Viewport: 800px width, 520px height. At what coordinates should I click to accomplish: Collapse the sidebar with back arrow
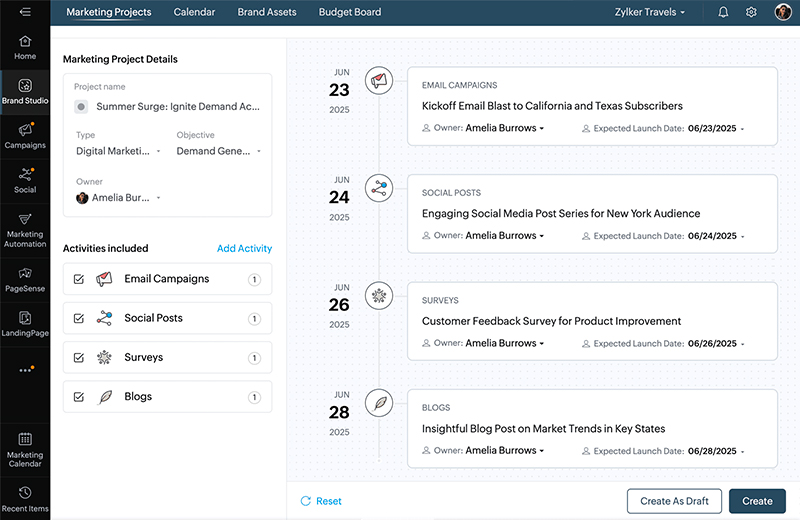click(x=25, y=12)
